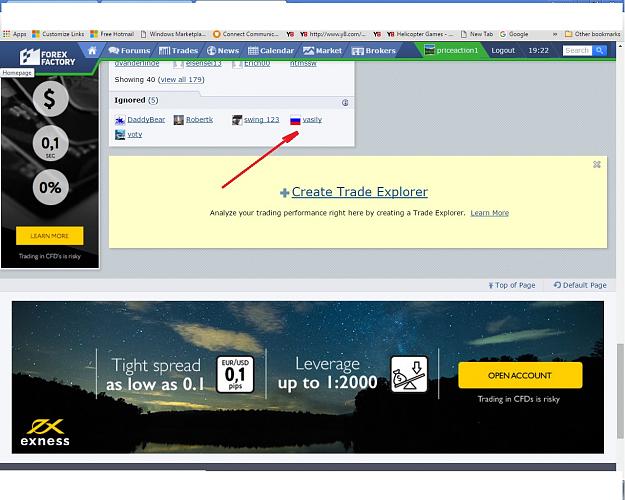
Task: Open swing 123's profile link
Action: click(x=261, y=120)
